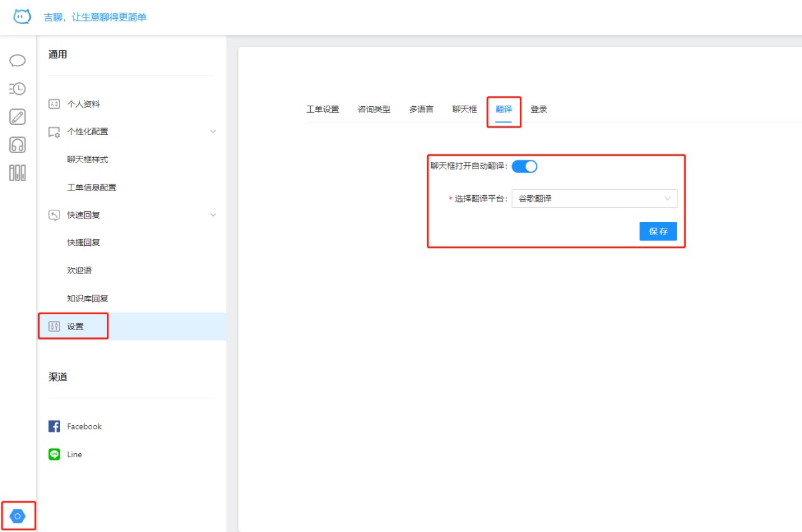Open the Facebook channel
The width and height of the screenshot is (802, 532).
pos(75,426)
